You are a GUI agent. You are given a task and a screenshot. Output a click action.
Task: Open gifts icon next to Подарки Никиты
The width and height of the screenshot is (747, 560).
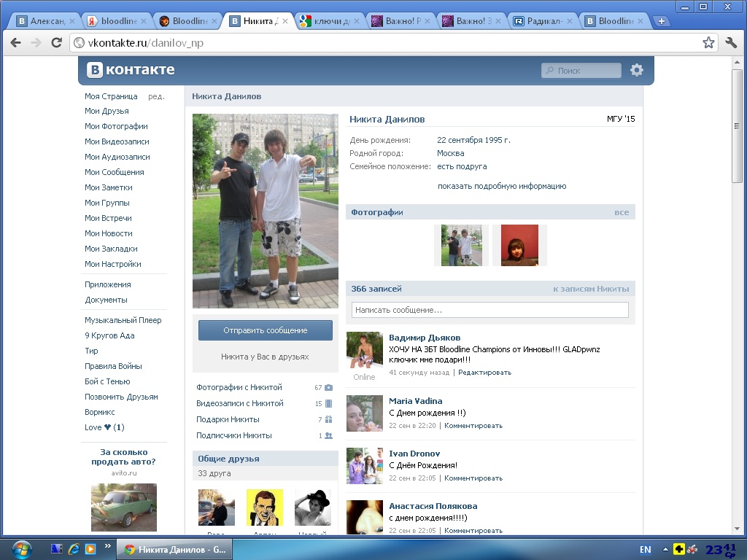point(328,420)
